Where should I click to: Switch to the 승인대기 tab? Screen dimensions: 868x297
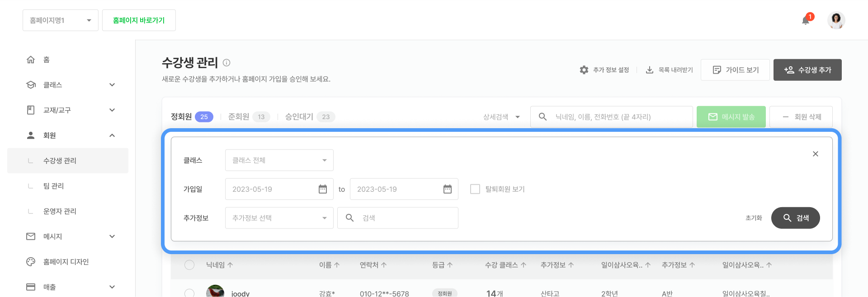point(299,117)
